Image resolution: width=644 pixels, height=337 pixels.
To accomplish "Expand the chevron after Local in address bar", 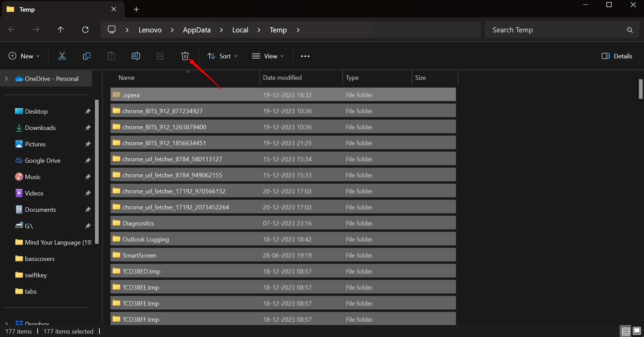I will pos(259,30).
